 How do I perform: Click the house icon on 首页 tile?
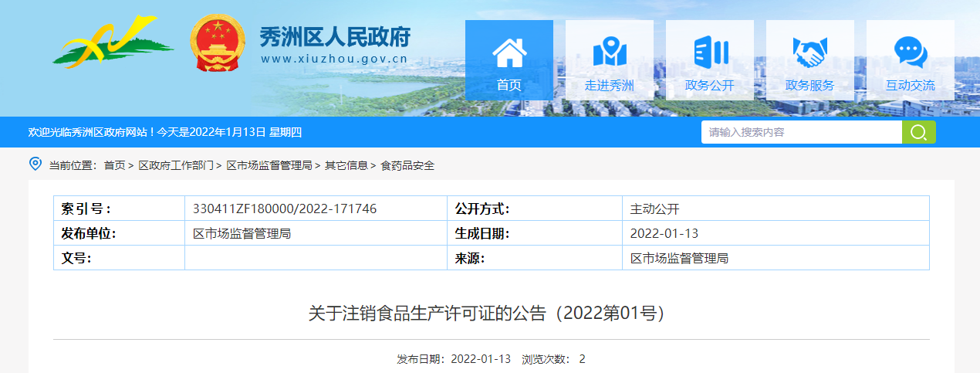509,52
